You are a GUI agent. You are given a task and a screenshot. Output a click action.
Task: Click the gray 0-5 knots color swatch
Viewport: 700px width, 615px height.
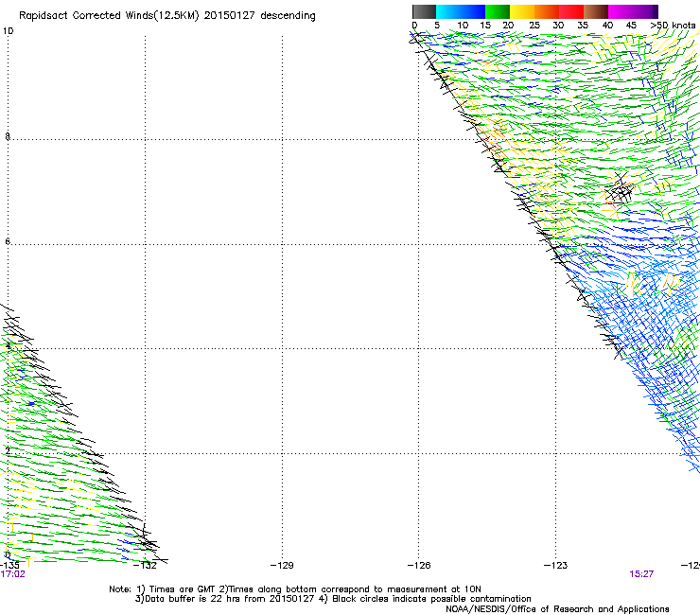(424, 11)
